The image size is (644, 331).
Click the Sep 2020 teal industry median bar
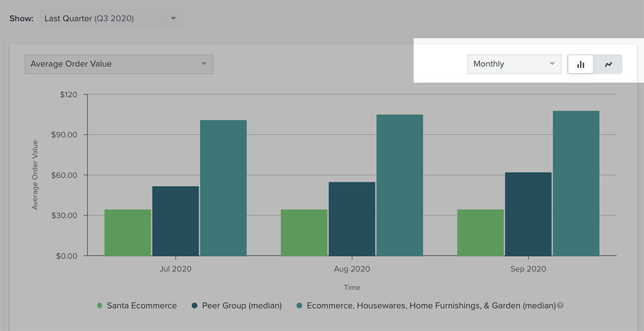click(x=576, y=183)
